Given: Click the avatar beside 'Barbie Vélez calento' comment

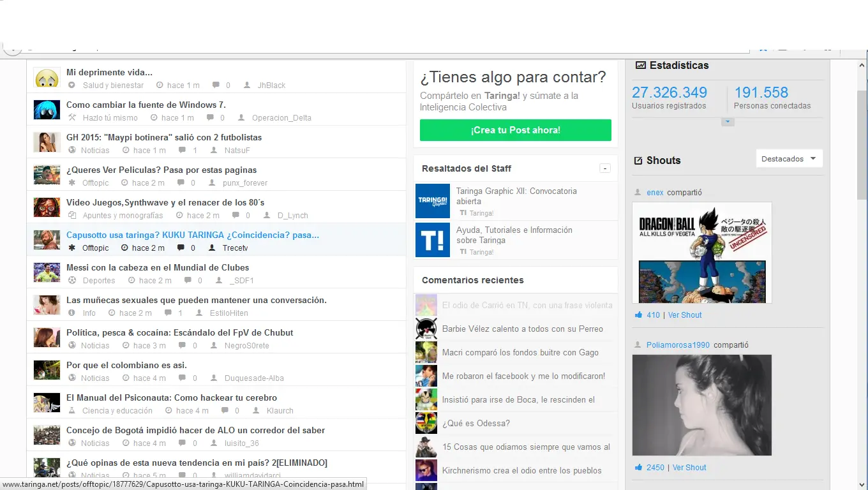Looking at the screenshot, I should point(426,329).
